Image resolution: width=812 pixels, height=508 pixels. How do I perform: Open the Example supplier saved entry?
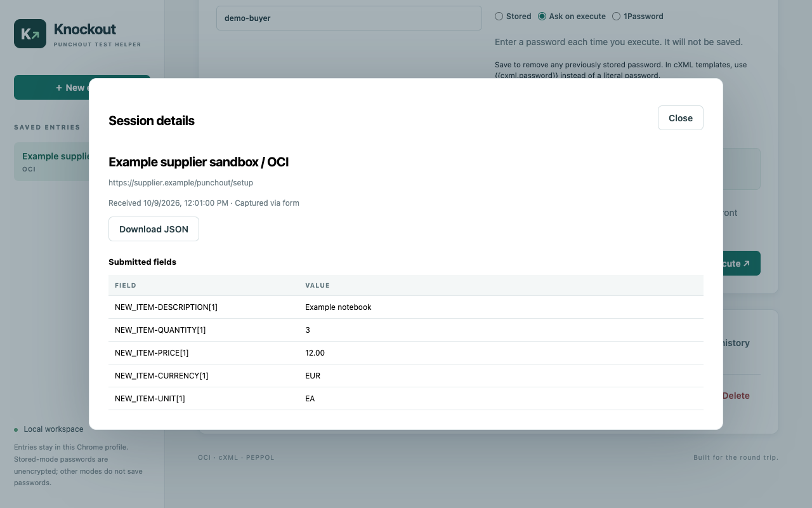tap(52, 162)
